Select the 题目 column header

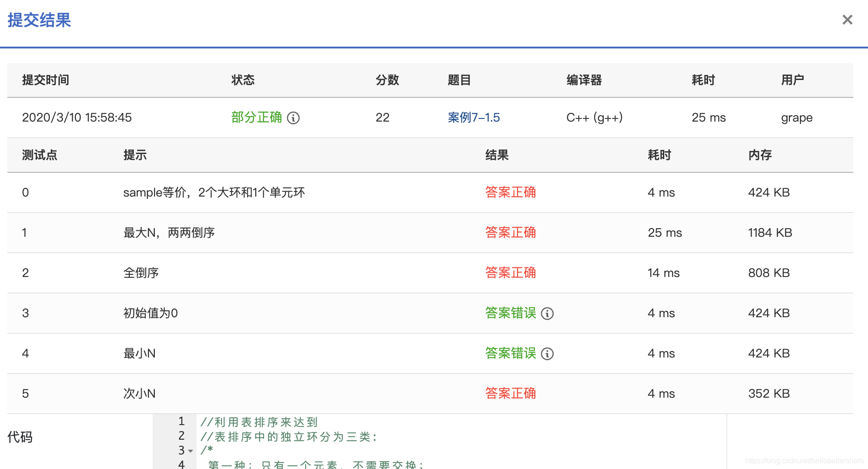click(x=459, y=80)
